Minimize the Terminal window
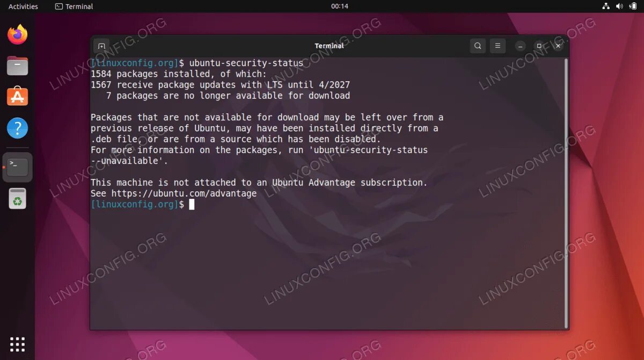Image resolution: width=644 pixels, height=360 pixels. point(520,46)
